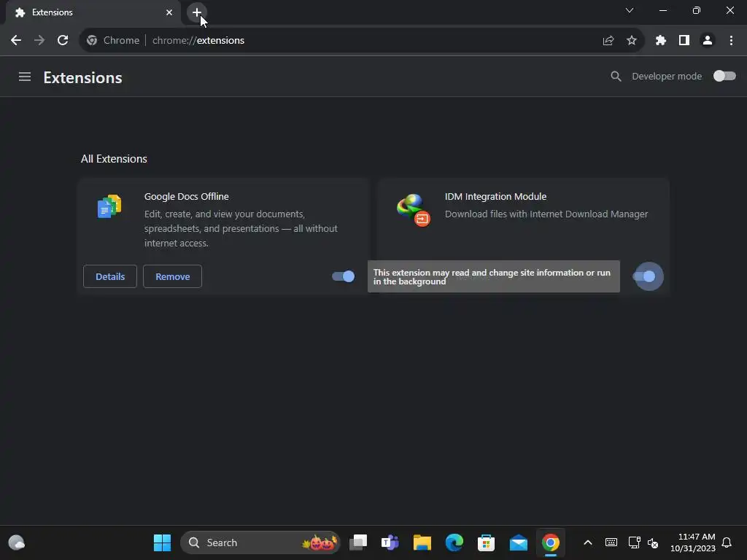
Task: Open the Chrome profile avatar
Action: [708, 41]
